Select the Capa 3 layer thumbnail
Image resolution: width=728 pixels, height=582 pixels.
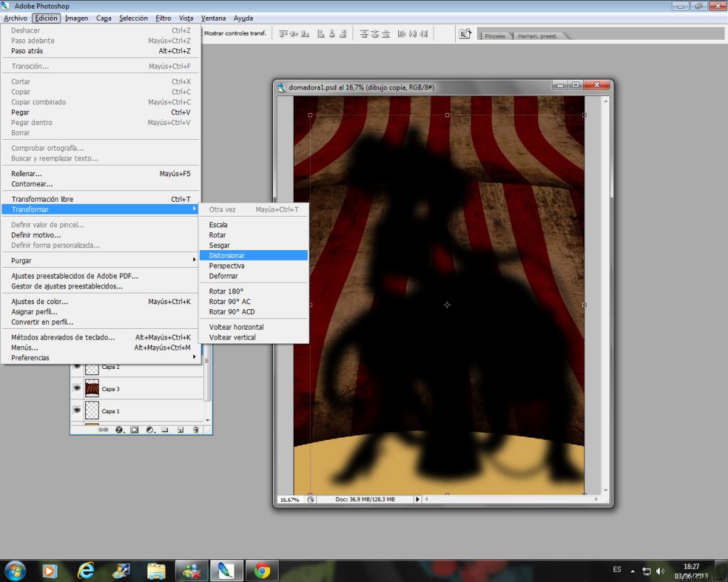click(92, 389)
